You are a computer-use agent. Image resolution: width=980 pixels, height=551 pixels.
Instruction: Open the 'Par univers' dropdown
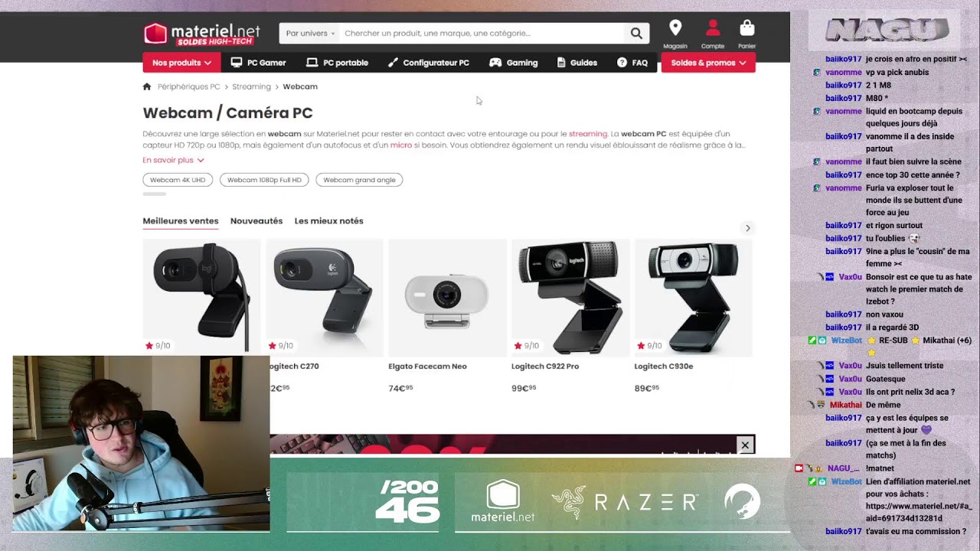pyautogui.click(x=310, y=34)
